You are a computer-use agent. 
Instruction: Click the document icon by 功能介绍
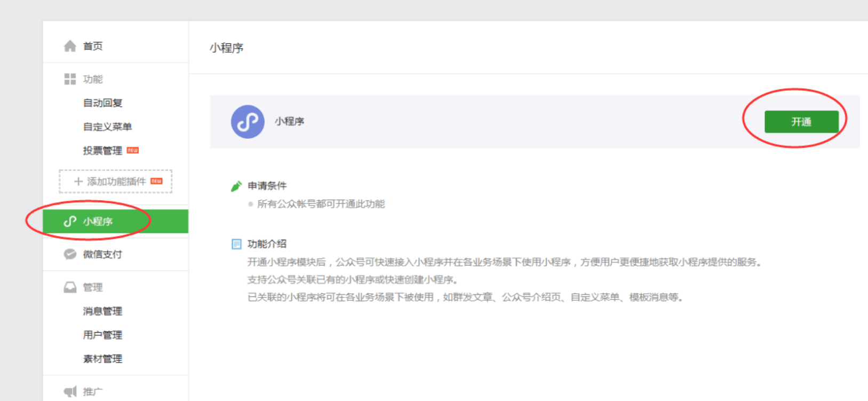(x=236, y=244)
